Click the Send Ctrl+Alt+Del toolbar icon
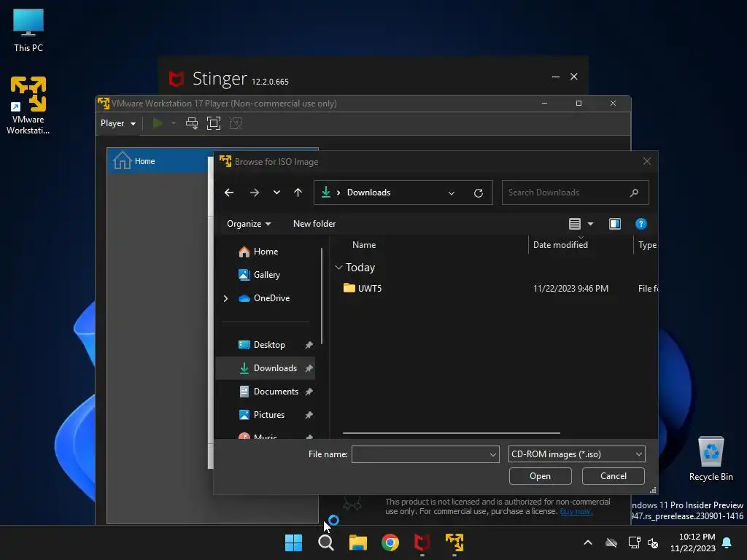 tap(192, 123)
